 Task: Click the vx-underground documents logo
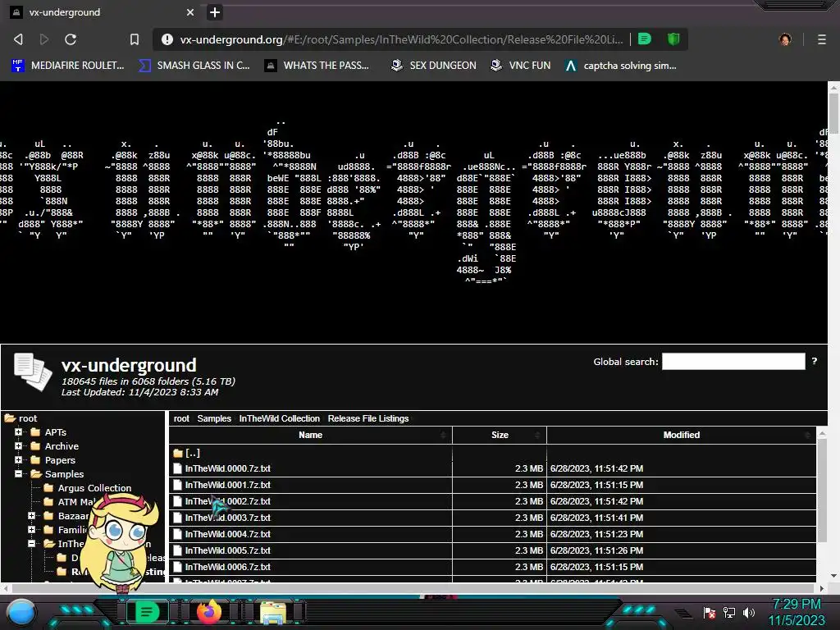click(33, 372)
